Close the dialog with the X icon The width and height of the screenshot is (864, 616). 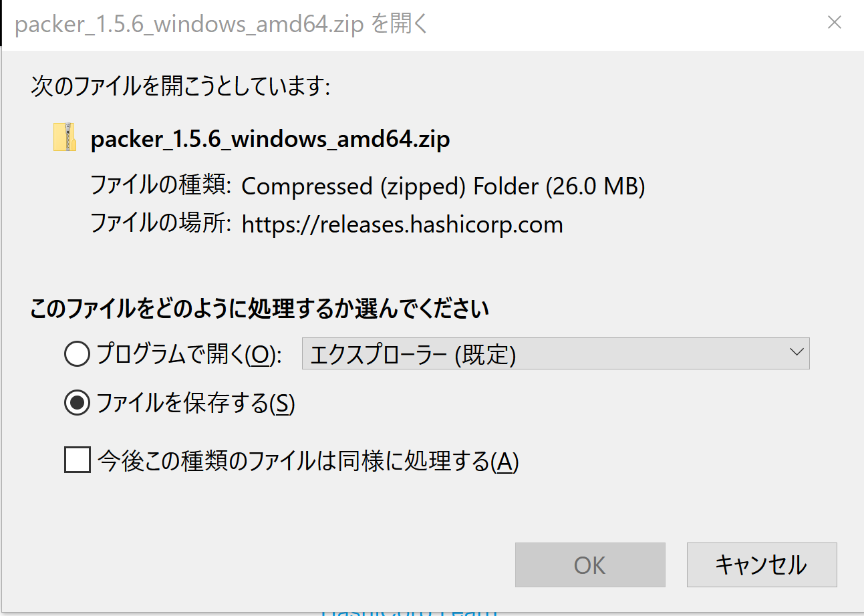[835, 23]
